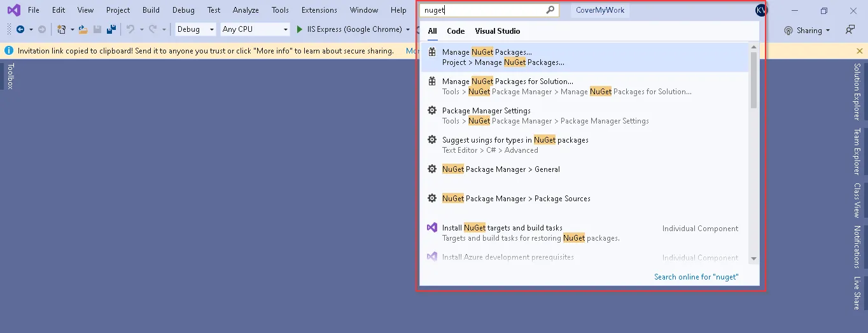Click the Search online for "nuget" link

(x=696, y=277)
